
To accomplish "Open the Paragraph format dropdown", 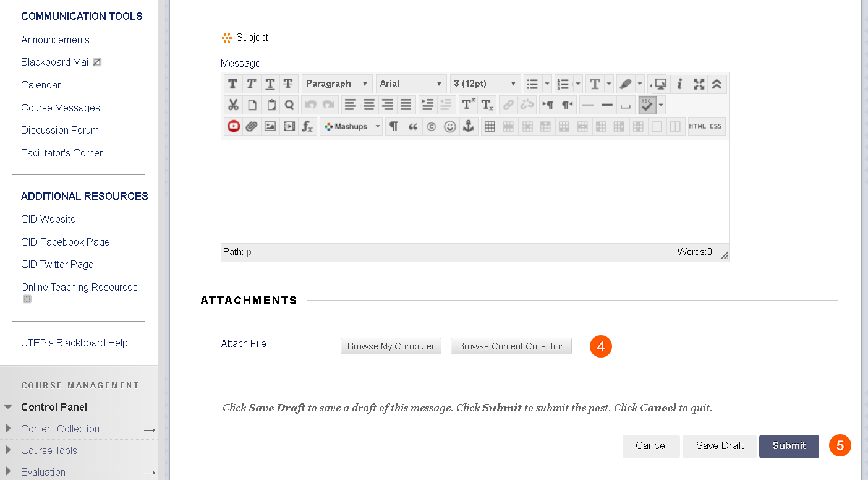I will pos(337,84).
